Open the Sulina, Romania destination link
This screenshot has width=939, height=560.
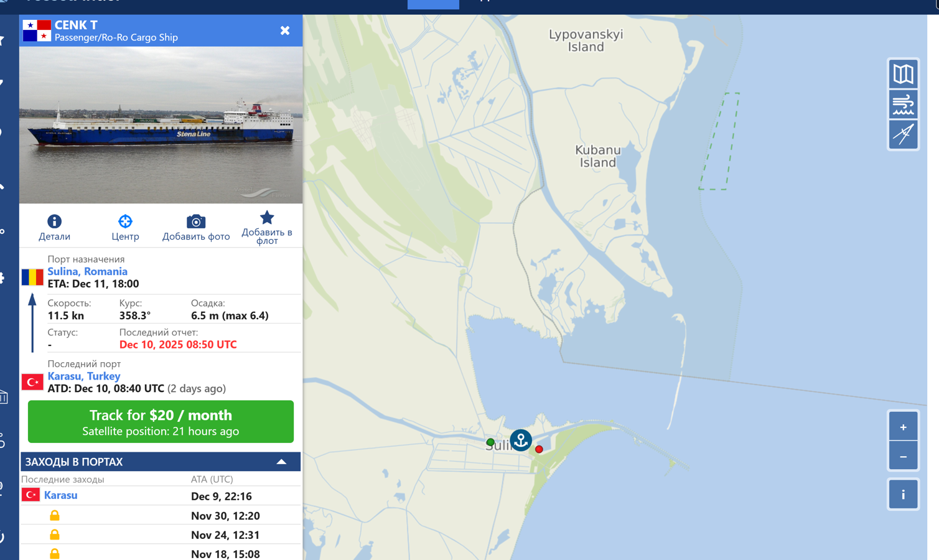tap(87, 271)
